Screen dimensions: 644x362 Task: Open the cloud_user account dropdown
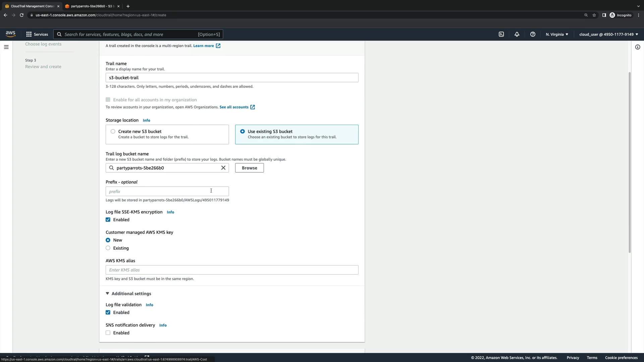click(x=608, y=34)
